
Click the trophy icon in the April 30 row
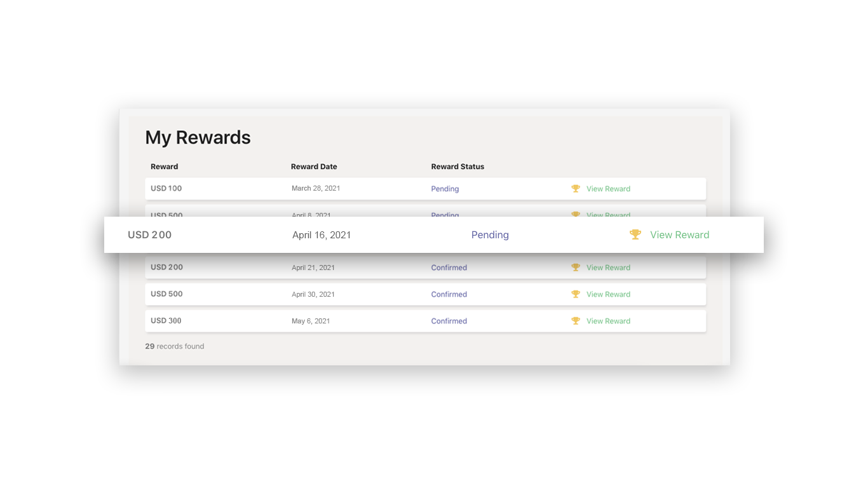pos(576,294)
